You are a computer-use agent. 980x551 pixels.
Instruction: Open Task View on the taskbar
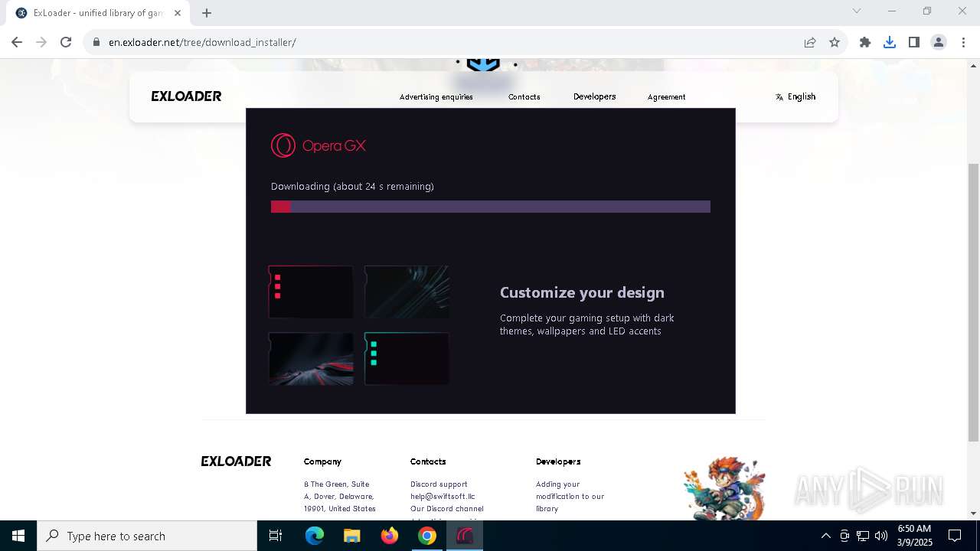tap(276, 536)
